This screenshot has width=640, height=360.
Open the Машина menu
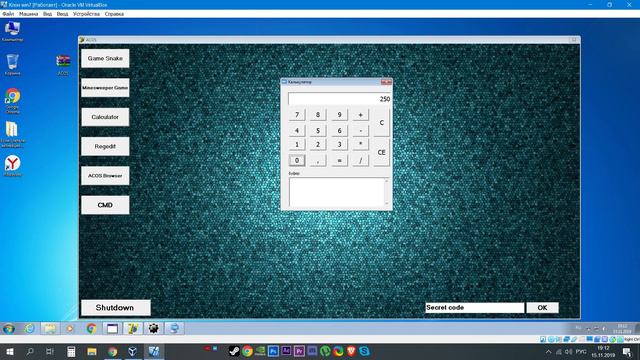pos(29,14)
